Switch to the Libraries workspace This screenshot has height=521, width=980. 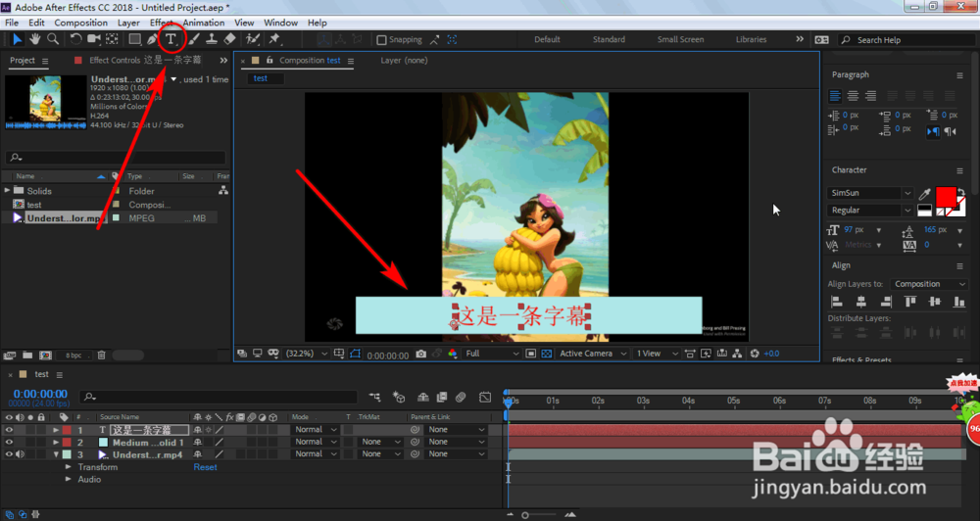click(752, 39)
